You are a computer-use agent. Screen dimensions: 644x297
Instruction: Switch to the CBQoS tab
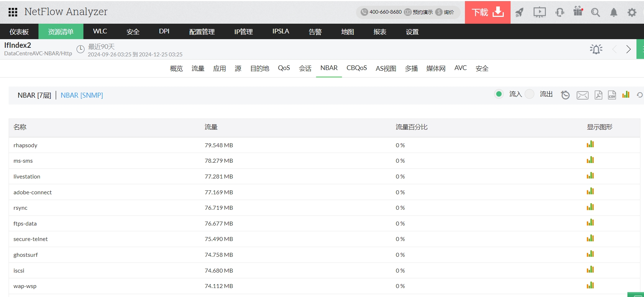click(x=356, y=68)
